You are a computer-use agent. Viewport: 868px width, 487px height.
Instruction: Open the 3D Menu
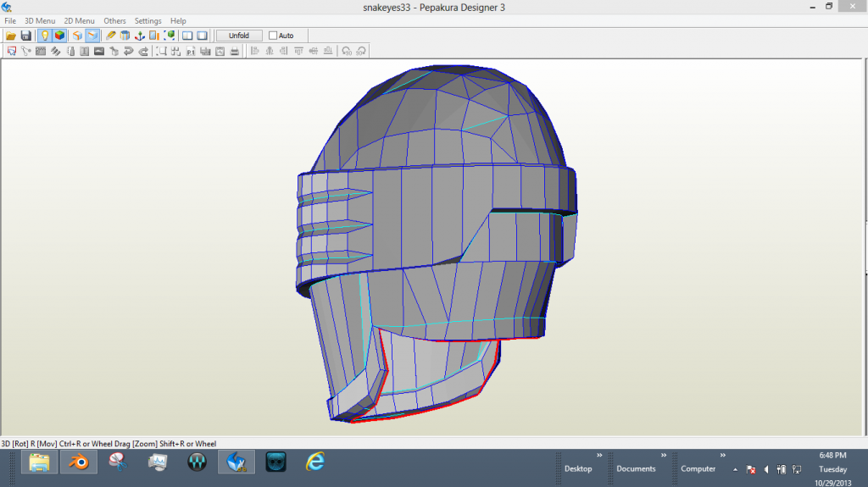(x=39, y=20)
